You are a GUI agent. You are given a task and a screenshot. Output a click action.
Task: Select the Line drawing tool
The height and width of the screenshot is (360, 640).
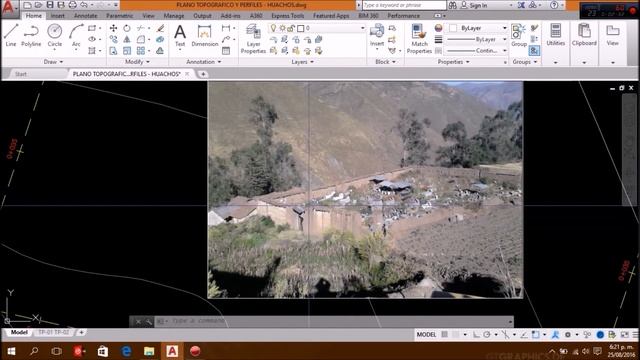[11, 35]
